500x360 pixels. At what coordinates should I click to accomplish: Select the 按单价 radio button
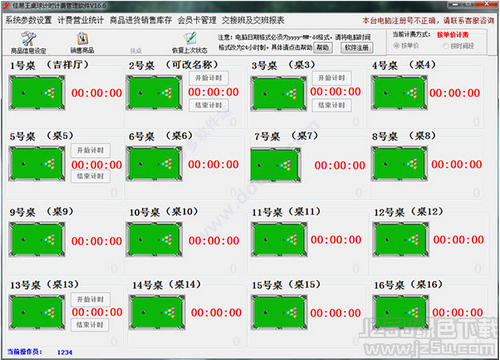tap(396, 46)
